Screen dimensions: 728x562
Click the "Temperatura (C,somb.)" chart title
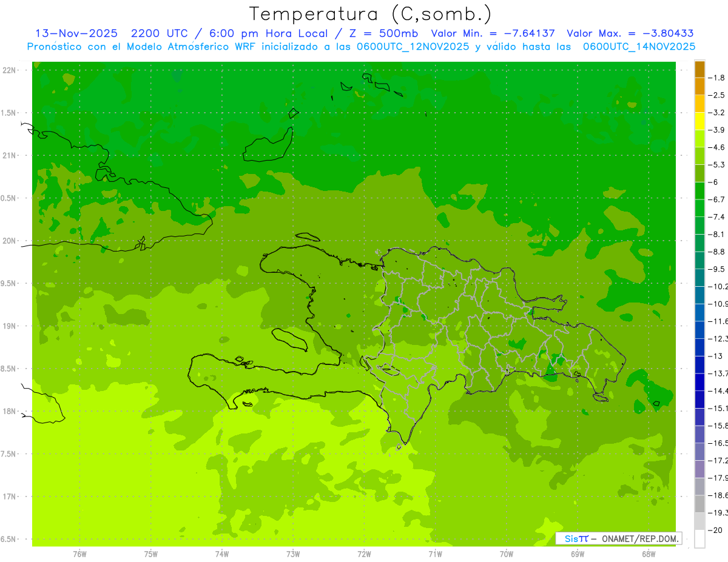tap(371, 15)
